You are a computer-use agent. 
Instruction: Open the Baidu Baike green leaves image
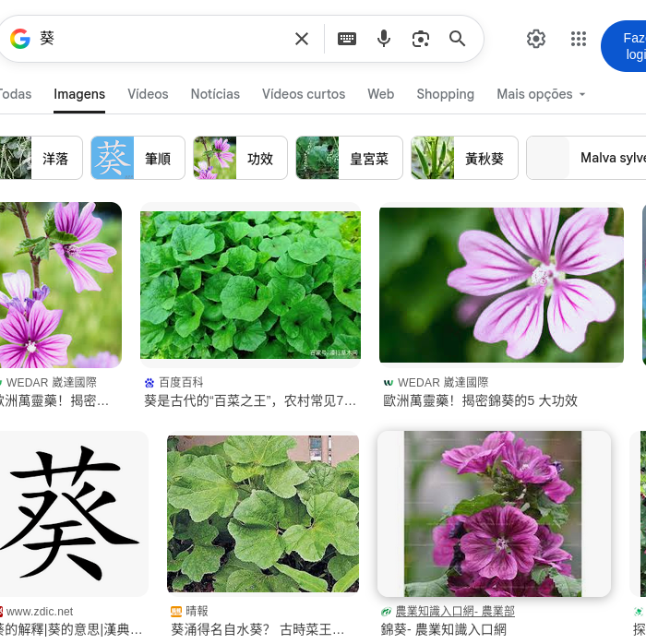[x=250, y=285]
